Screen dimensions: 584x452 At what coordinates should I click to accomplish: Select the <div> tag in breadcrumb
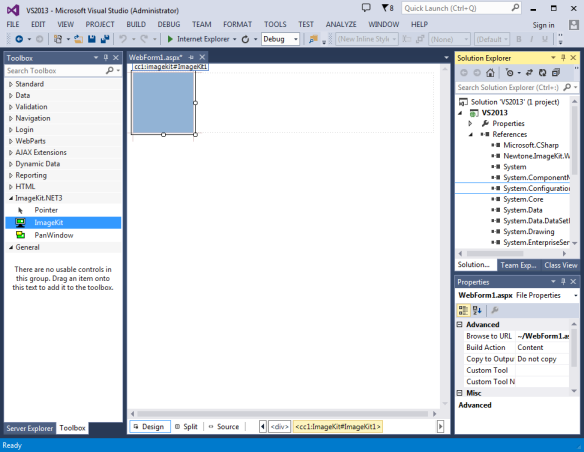pyautogui.click(x=280, y=427)
